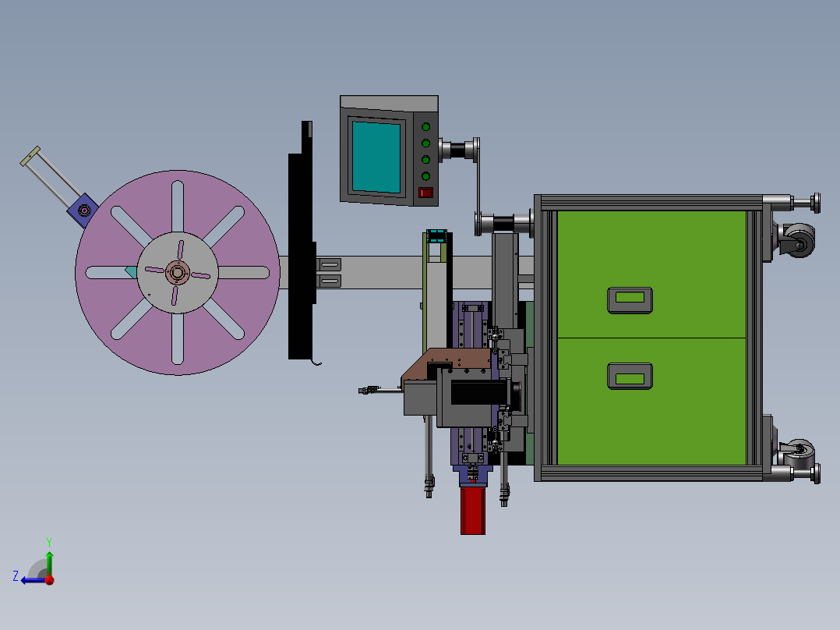This screenshot has width=840, height=630.
Task: Select the blue bracket block near reel
Action: [x=83, y=211]
